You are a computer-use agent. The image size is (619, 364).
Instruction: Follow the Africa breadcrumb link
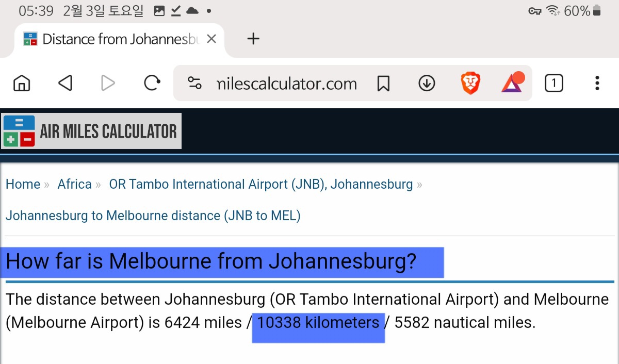coord(74,184)
